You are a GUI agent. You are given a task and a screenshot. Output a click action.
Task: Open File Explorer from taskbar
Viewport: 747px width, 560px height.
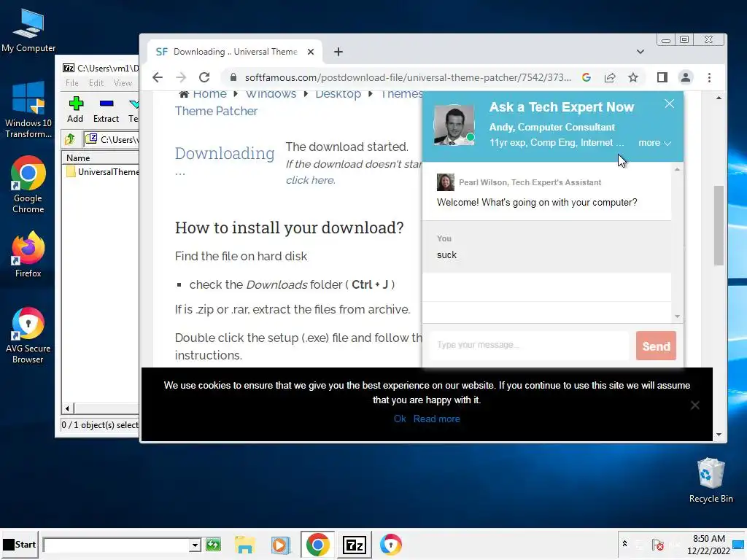coord(245,545)
